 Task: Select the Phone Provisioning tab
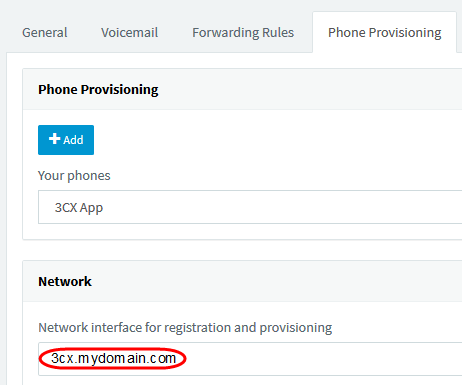(x=385, y=33)
